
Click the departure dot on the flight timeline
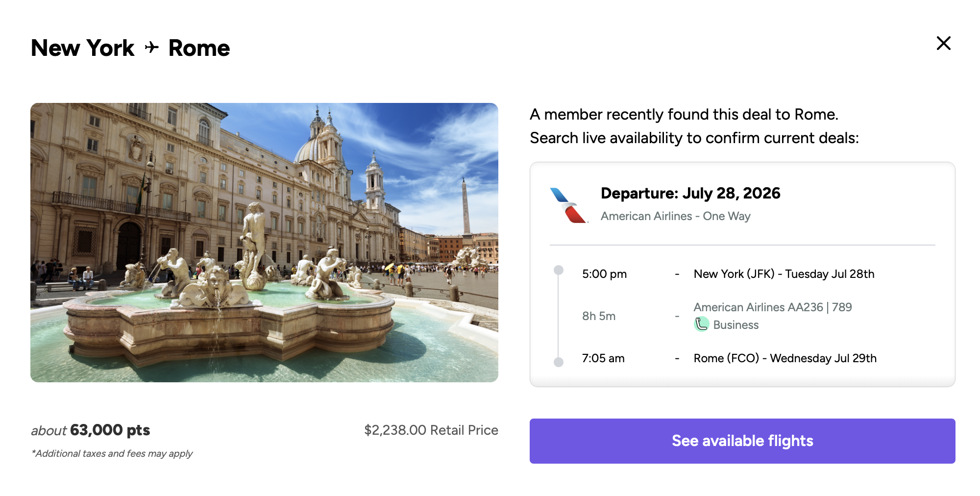[559, 270]
